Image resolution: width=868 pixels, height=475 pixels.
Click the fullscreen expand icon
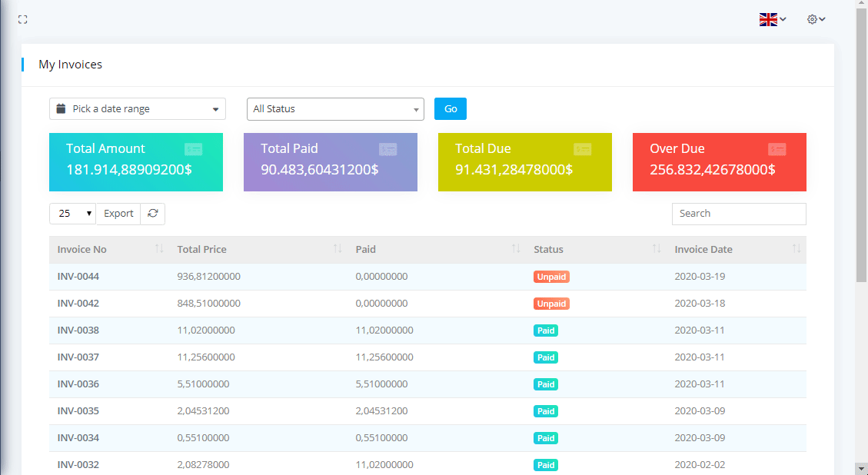pyautogui.click(x=22, y=19)
